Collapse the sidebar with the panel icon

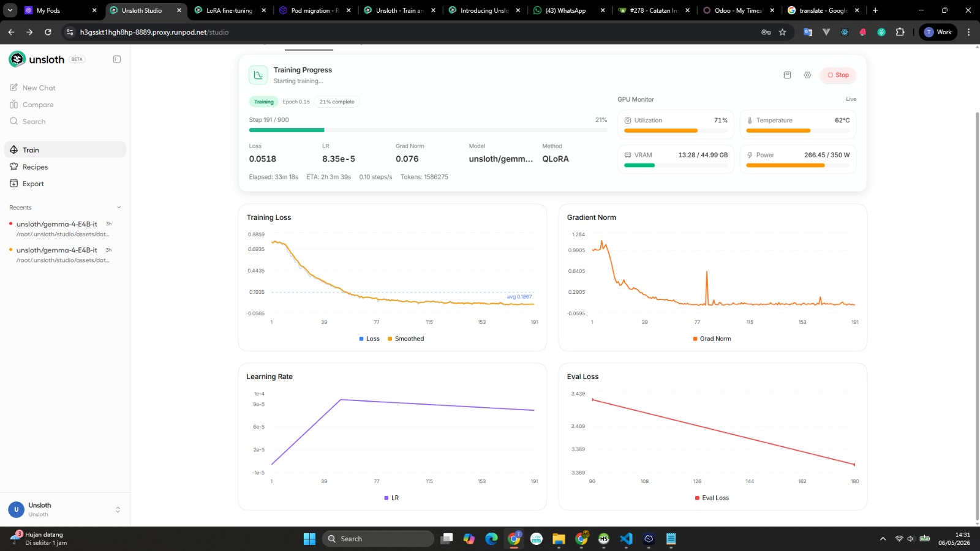[x=117, y=59]
